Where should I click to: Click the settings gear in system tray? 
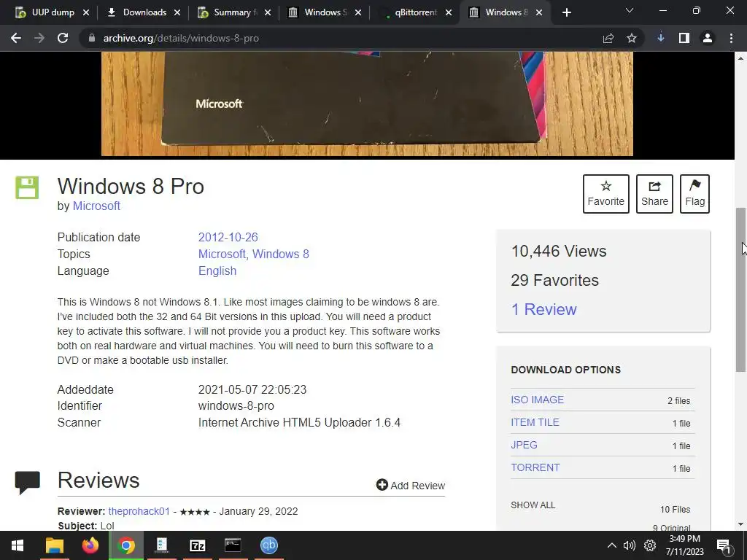point(650,545)
